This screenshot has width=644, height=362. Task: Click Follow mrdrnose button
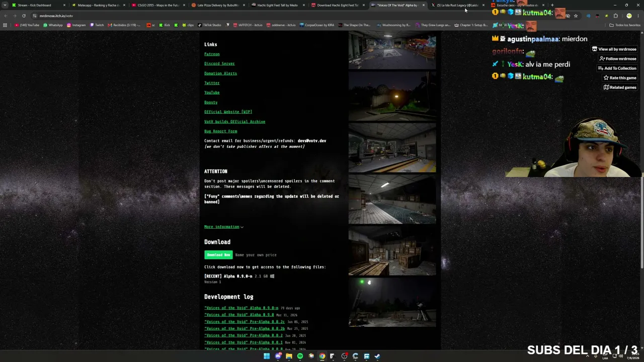(618, 59)
